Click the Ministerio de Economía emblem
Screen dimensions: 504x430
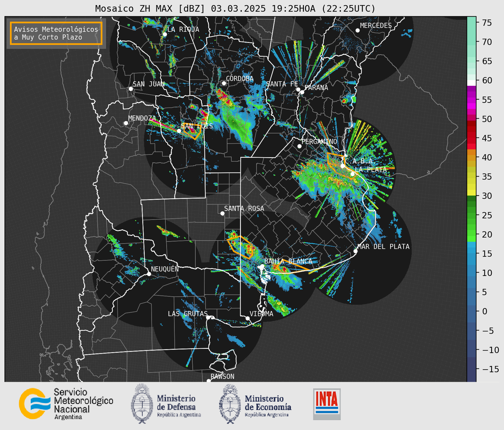230,404
